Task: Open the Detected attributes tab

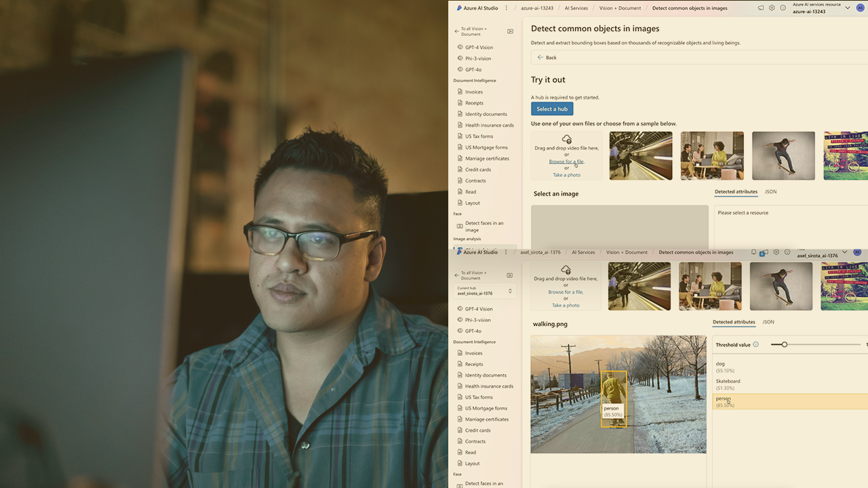Action: coord(735,192)
